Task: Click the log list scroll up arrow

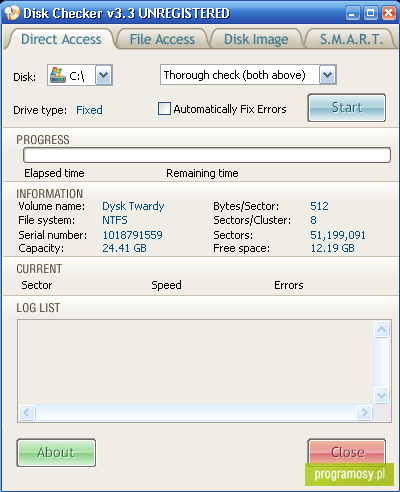Action: point(381,330)
